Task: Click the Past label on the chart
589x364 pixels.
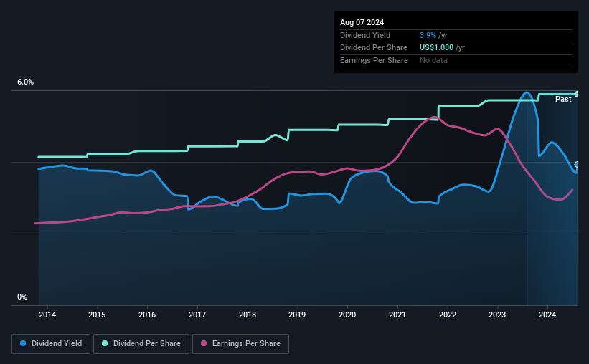Action: (563, 99)
